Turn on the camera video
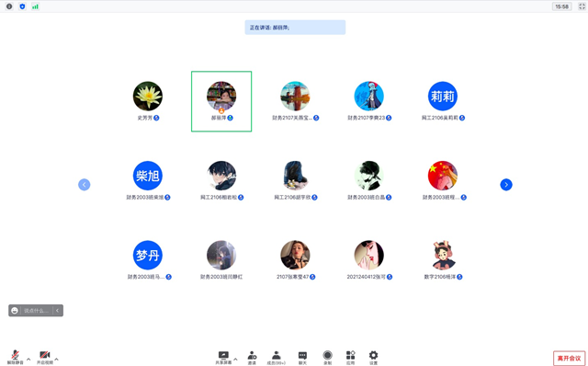This screenshot has height=366, width=588. click(x=45, y=357)
